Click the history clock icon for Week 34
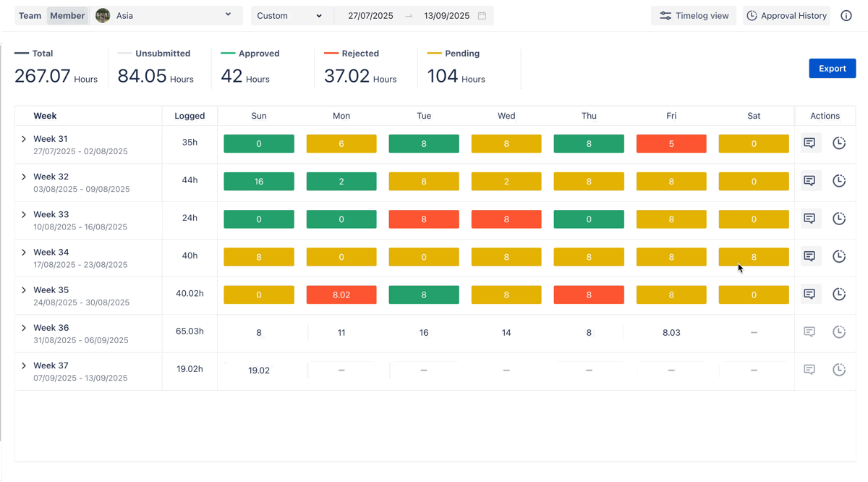The width and height of the screenshot is (868, 482). (x=839, y=256)
